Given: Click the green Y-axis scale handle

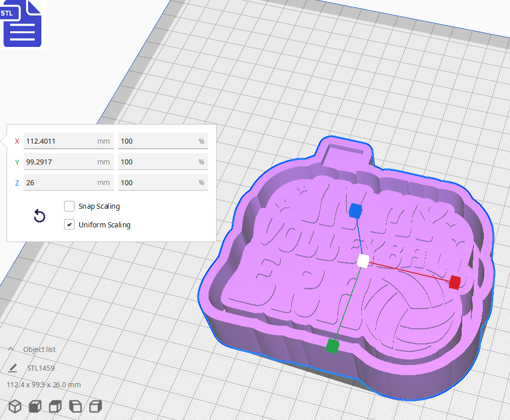Looking at the screenshot, I should tap(331, 346).
